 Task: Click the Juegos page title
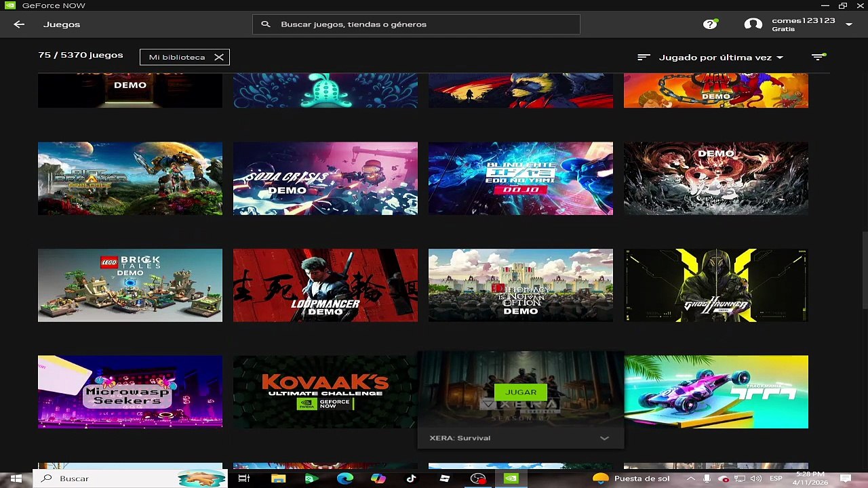(x=62, y=24)
